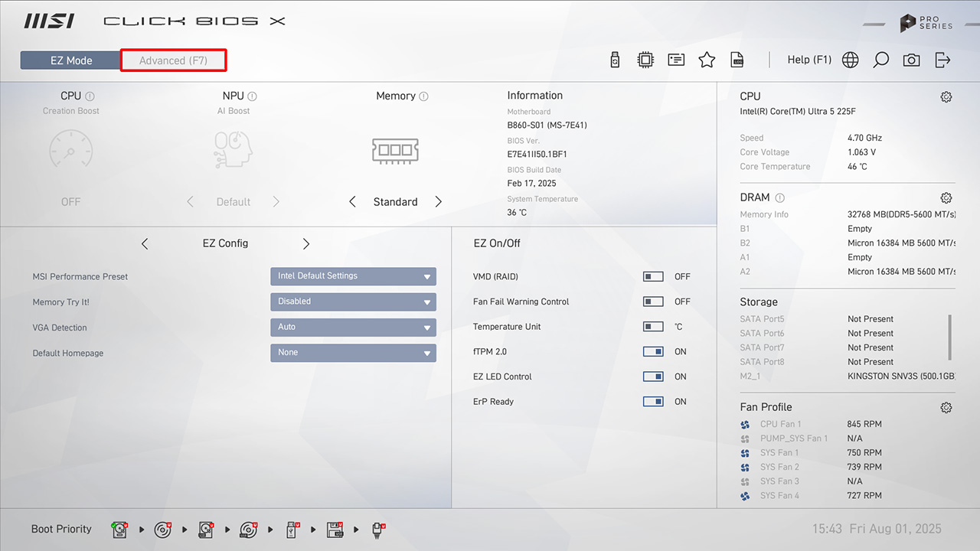980x551 pixels.
Task: Open MSI Performance Preset dropdown
Action: point(353,276)
